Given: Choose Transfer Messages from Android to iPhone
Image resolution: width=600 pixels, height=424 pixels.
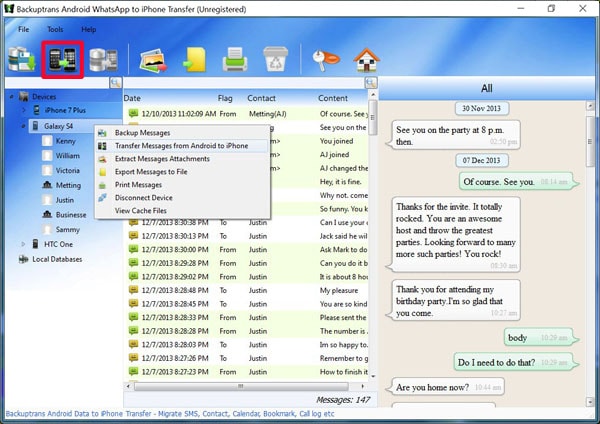Looking at the screenshot, I should (180, 145).
